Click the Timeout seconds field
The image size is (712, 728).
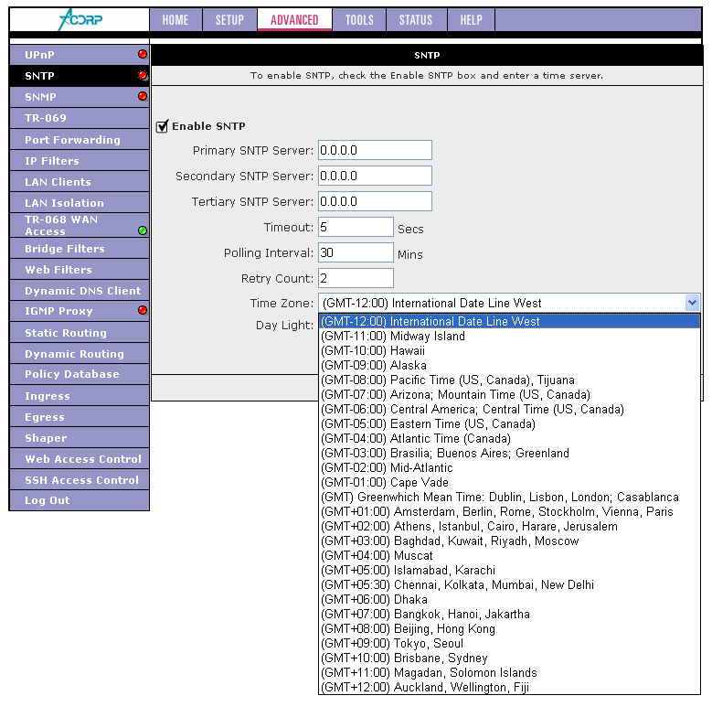point(356,227)
